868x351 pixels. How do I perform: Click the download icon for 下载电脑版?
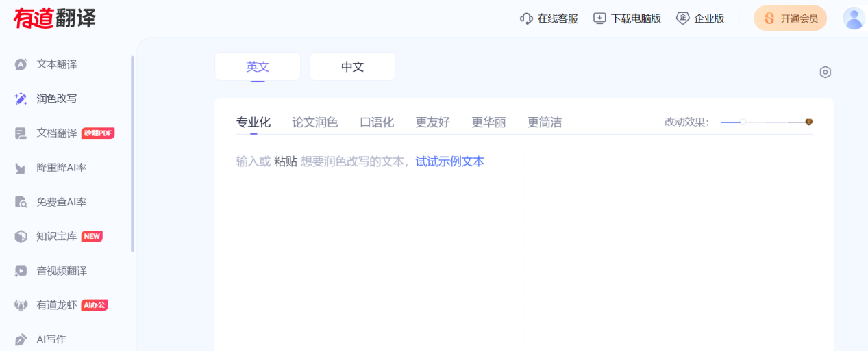600,18
